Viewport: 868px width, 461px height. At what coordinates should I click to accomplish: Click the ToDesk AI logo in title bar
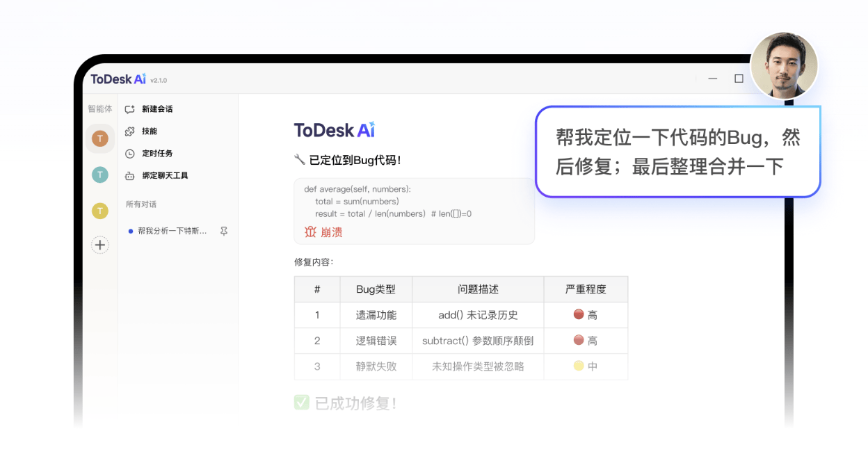coord(118,79)
